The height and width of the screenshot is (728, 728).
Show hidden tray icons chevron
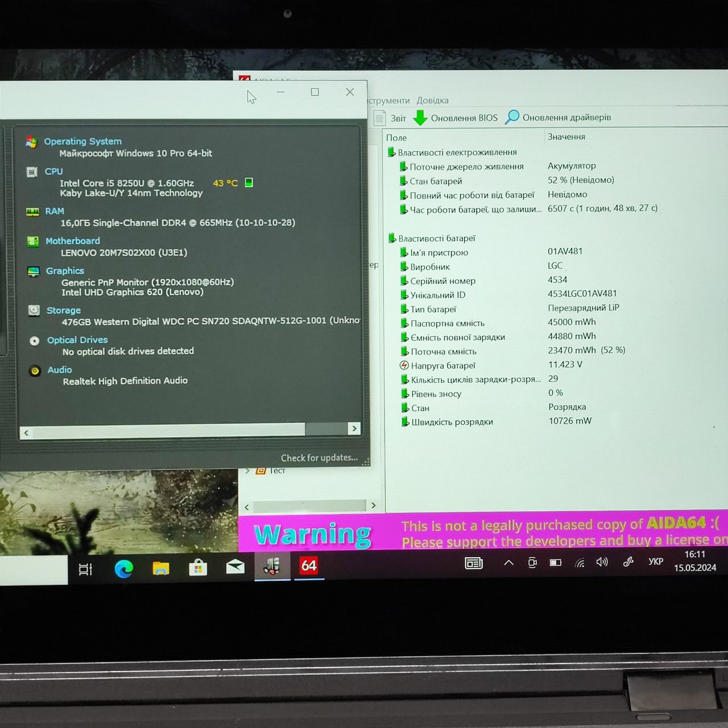[509, 563]
